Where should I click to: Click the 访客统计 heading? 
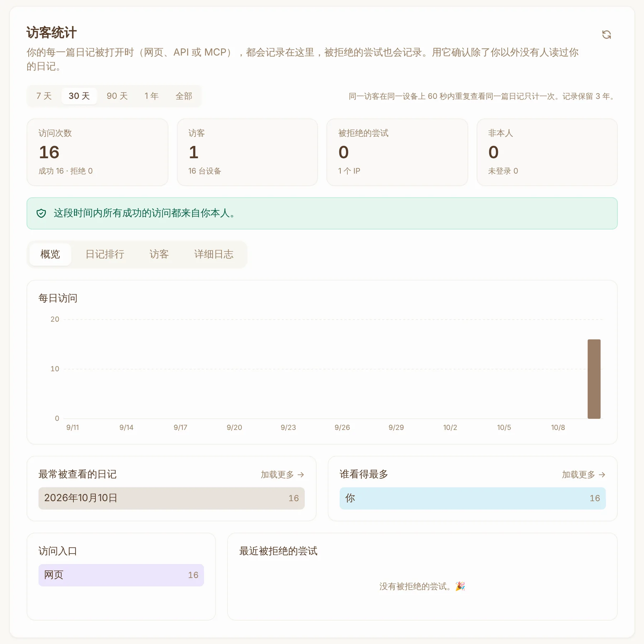coord(52,33)
